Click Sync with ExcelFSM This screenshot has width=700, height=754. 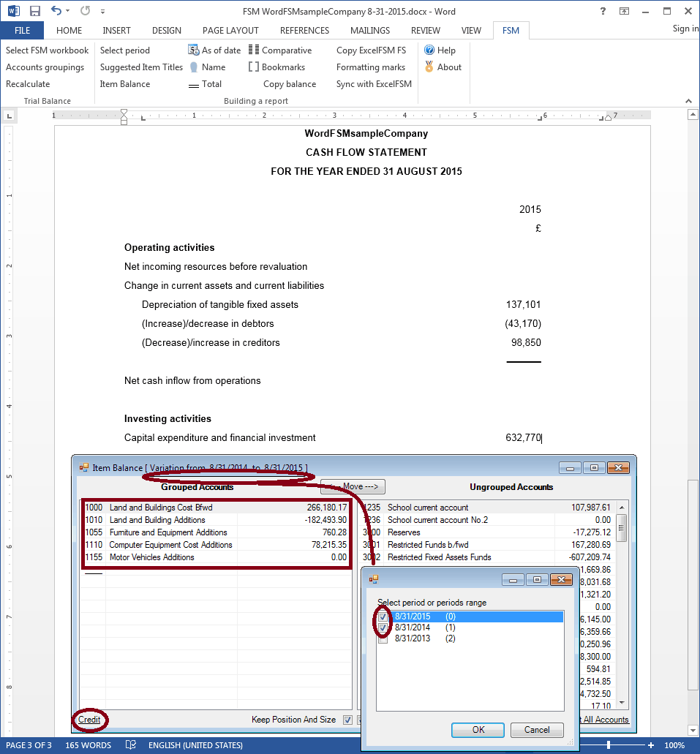click(374, 83)
